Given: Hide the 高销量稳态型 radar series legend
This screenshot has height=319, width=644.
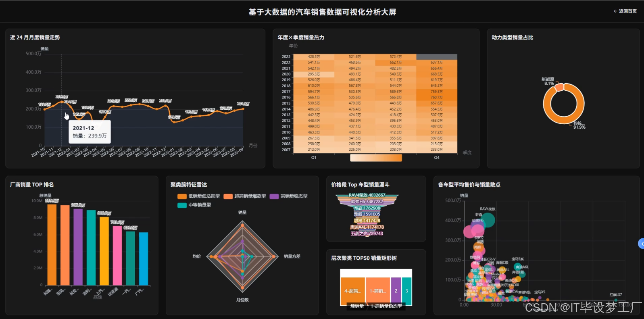Looking at the screenshot, I should point(289,196).
